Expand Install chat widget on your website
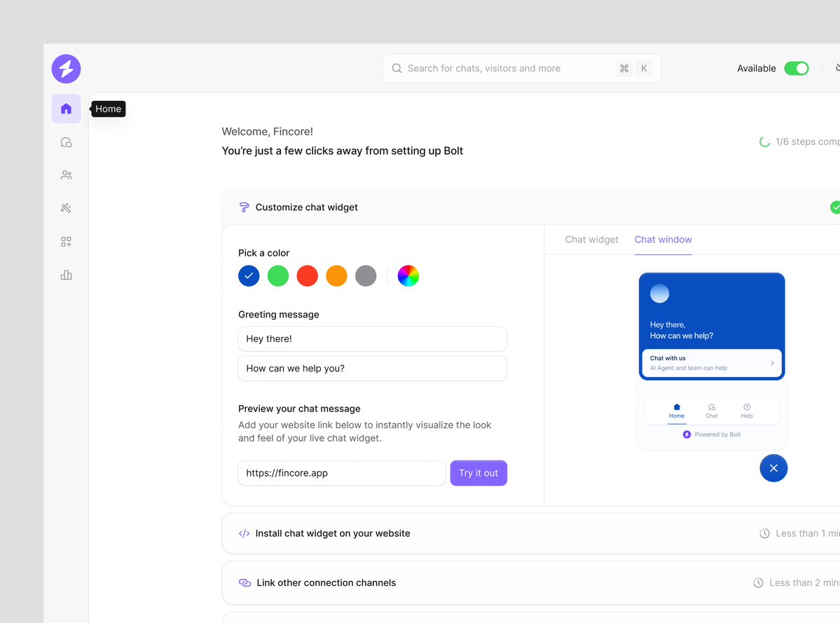This screenshot has height=623, width=840. [531, 533]
